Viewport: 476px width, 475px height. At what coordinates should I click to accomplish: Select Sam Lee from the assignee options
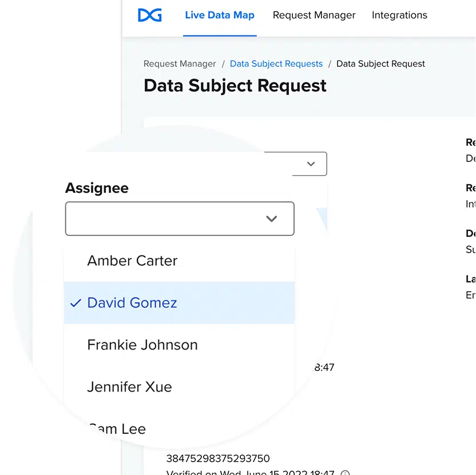pos(117,429)
